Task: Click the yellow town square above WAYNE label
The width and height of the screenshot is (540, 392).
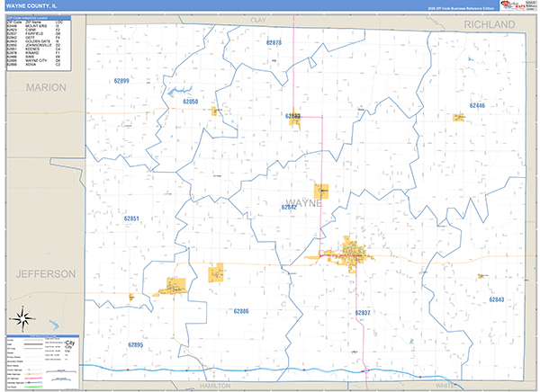Action: coord(321,191)
